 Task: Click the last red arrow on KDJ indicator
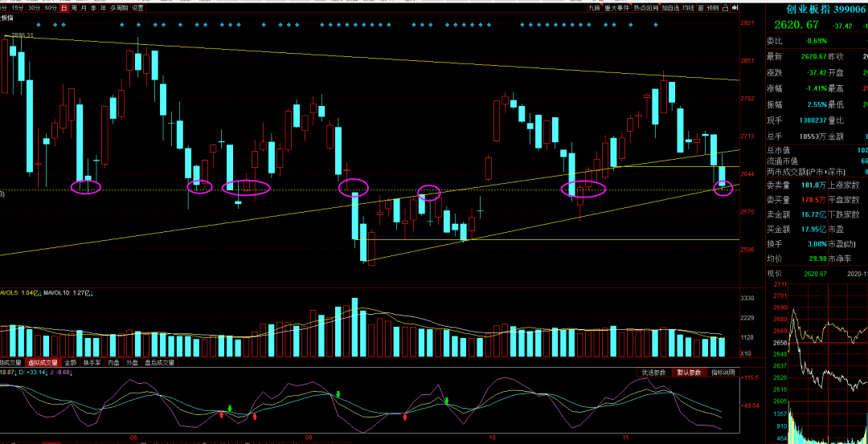(404, 417)
